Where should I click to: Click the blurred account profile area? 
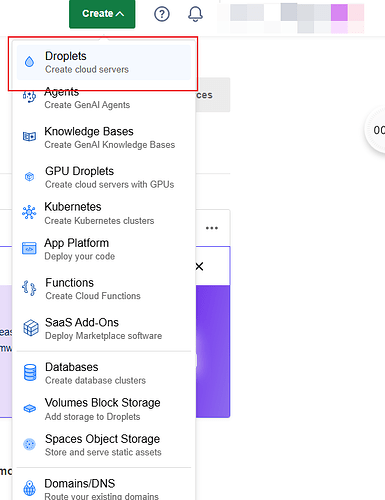point(291,17)
